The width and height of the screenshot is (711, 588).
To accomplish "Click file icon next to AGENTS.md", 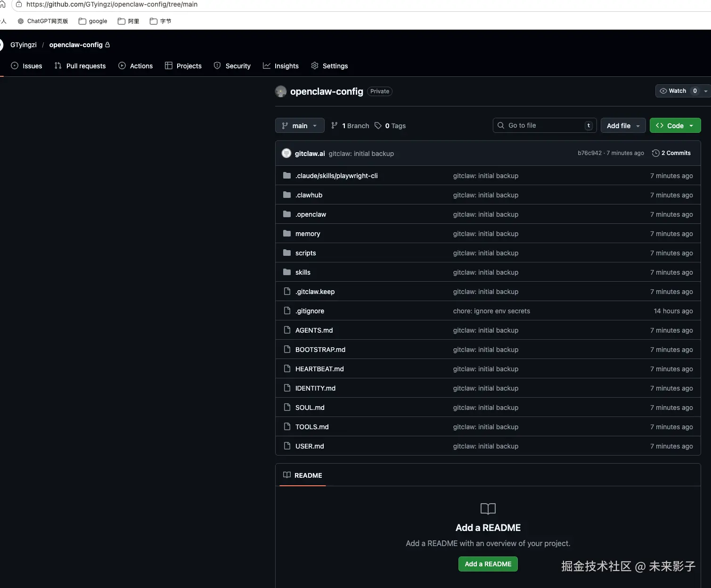I will [287, 330].
